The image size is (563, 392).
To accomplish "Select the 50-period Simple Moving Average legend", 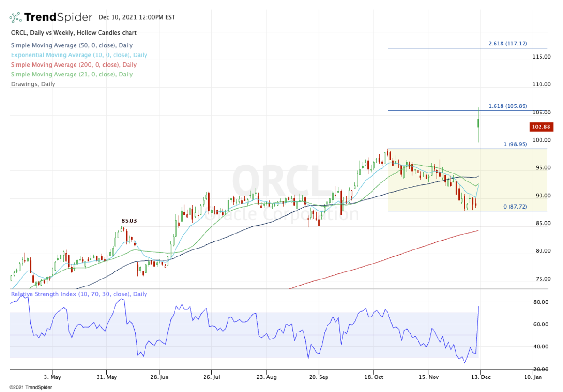I will (71, 45).
